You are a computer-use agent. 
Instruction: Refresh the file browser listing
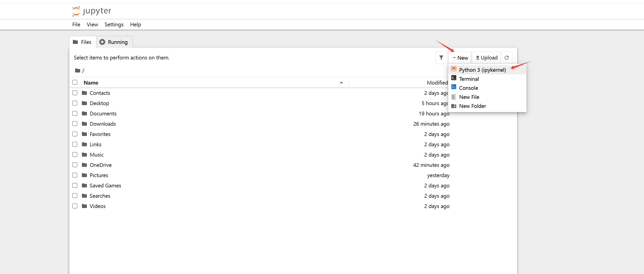pyautogui.click(x=507, y=58)
